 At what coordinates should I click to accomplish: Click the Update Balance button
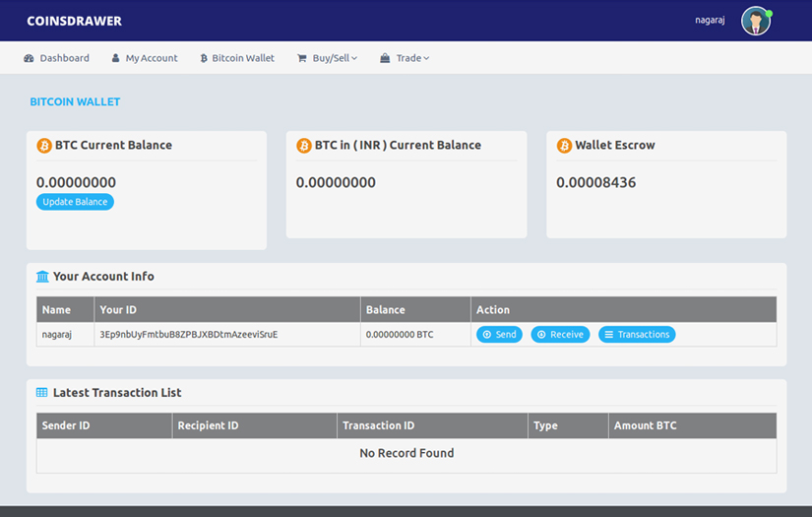pyautogui.click(x=75, y=202)
